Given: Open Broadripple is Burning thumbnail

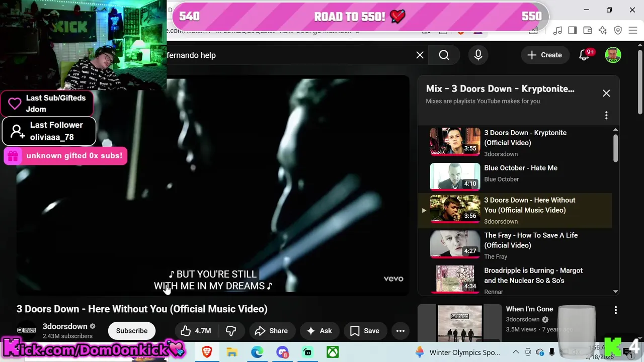Looking at the screenshot, I should click(455, 279).
